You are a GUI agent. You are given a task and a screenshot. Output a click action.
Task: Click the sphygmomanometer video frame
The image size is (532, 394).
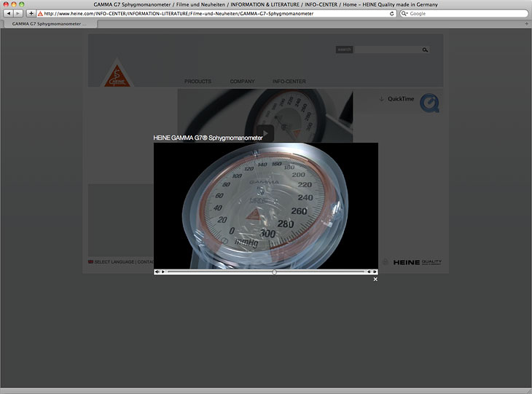[x=266, y=205]
